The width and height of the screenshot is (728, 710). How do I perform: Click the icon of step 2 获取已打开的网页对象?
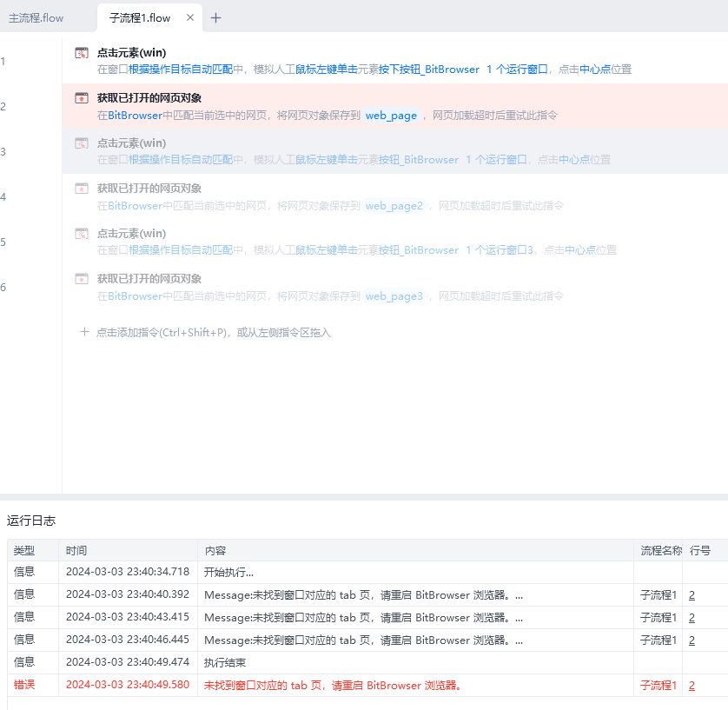tap(82, 98)
